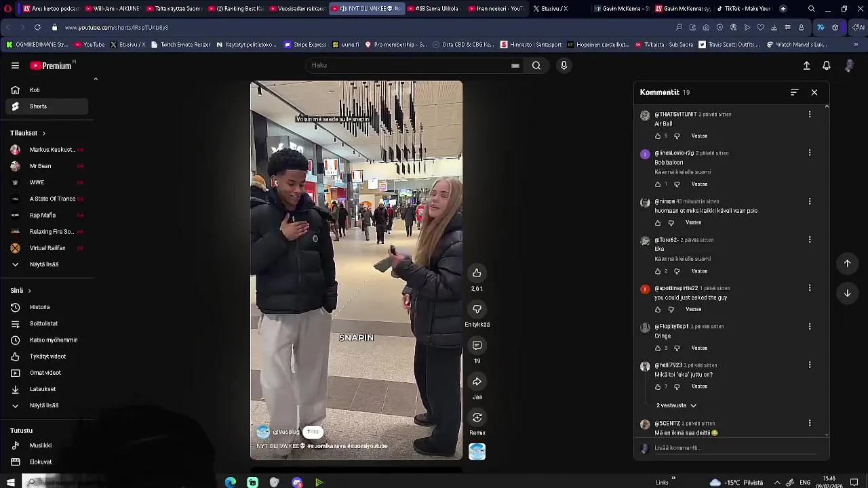Start voice search with microphone icon
868x488 pixels.
coord(564,66)
